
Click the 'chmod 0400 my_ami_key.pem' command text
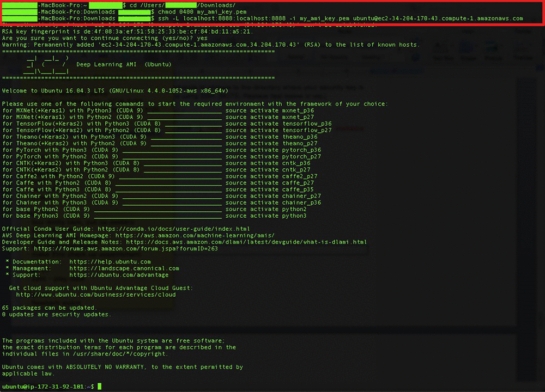pos(202,12)
